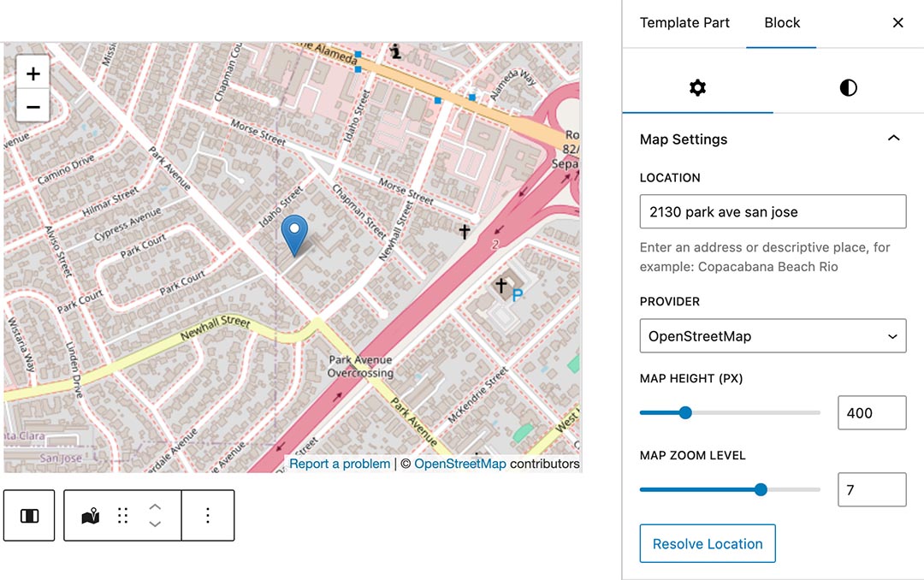Select the Block tab
Viewport: 924px width, 580px height.
click(781, 23)
